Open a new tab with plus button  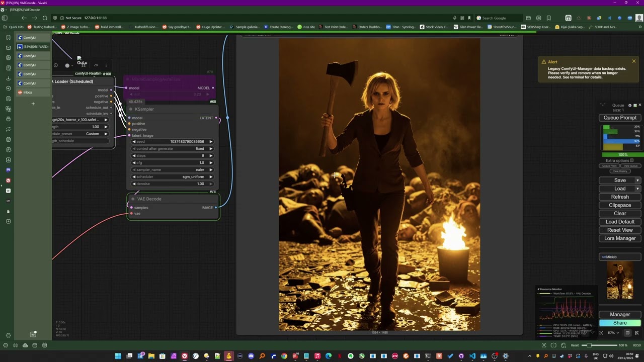(x=33, y=104)
